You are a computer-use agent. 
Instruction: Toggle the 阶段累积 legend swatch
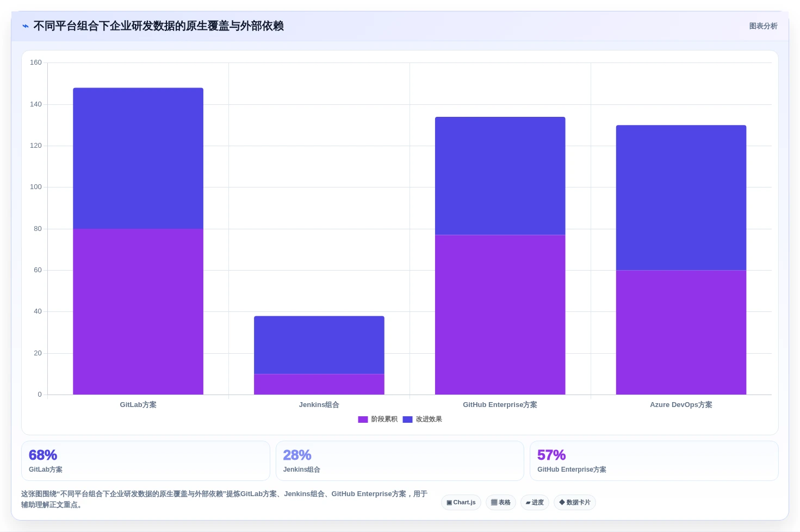pos(363,420)
